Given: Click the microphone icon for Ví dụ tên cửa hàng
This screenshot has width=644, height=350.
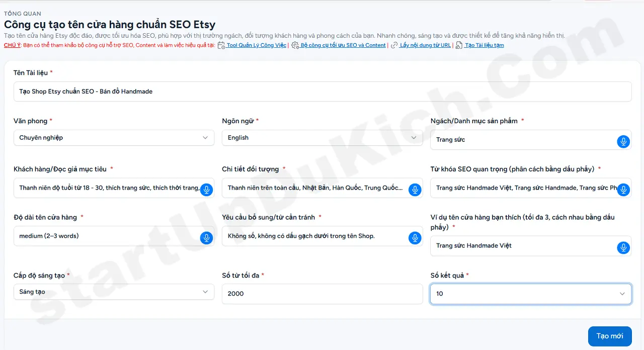Looking at the screenshot, I should pos(623,247).
